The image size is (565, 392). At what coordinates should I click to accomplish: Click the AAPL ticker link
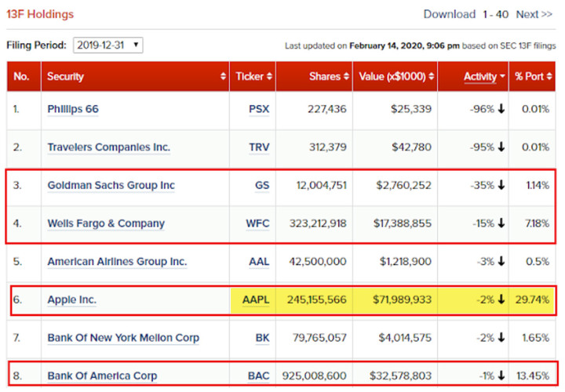tap(256, 299)
